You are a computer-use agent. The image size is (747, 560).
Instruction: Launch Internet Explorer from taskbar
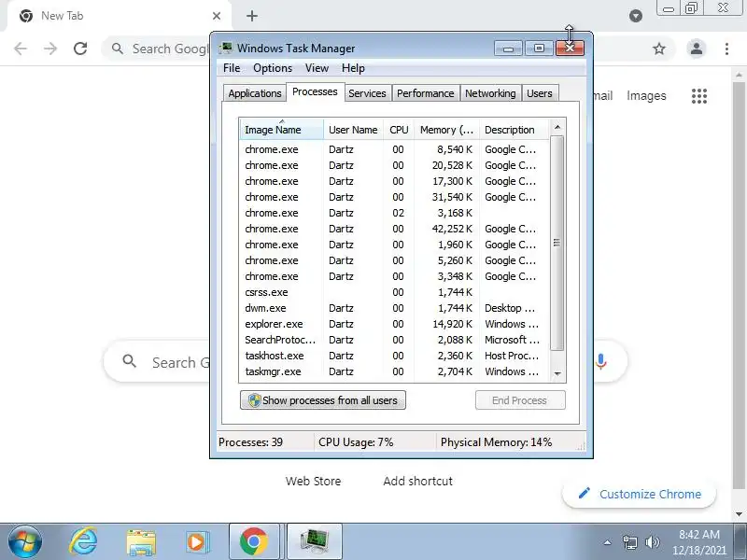click(x=83, y=541)
